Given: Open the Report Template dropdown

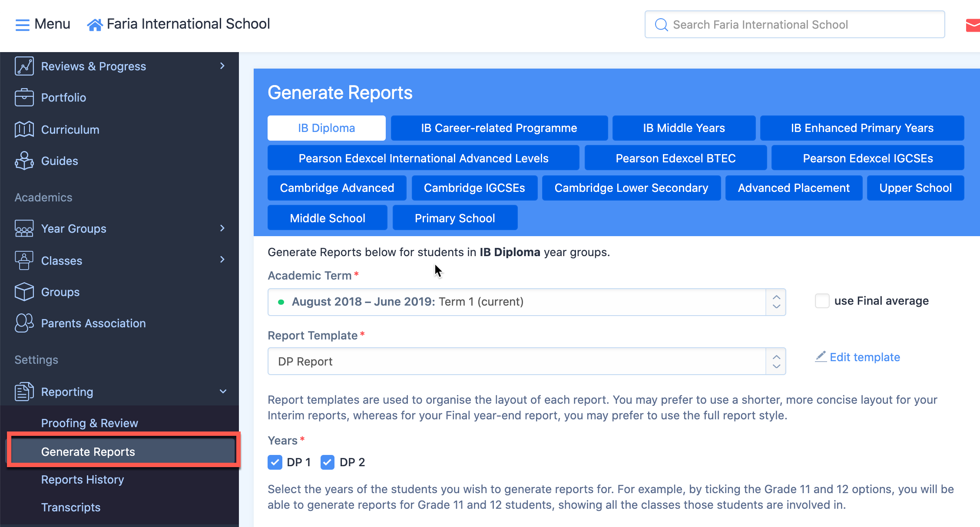Looking at the screenshot, I should pyautogui.click(x=527, y=361).
